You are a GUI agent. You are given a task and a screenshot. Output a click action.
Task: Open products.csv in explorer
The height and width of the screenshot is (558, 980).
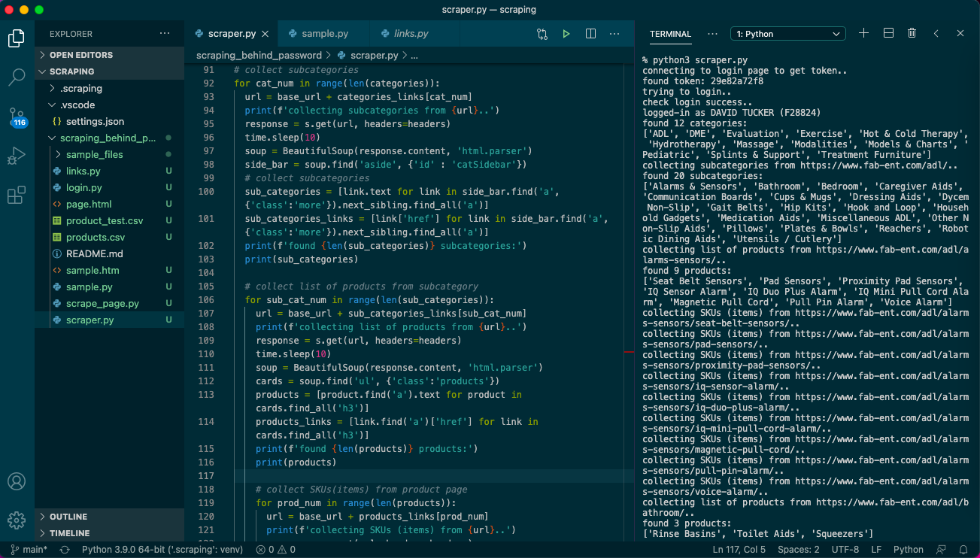[109, 237]
